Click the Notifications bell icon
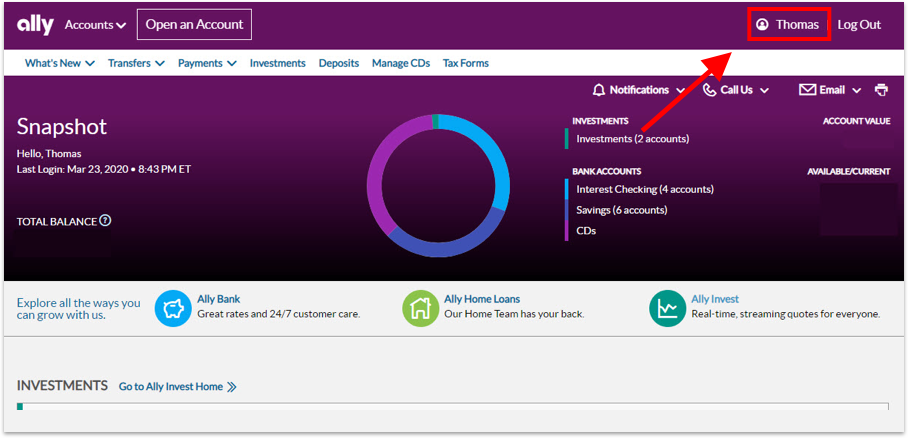 click(599, 90)
